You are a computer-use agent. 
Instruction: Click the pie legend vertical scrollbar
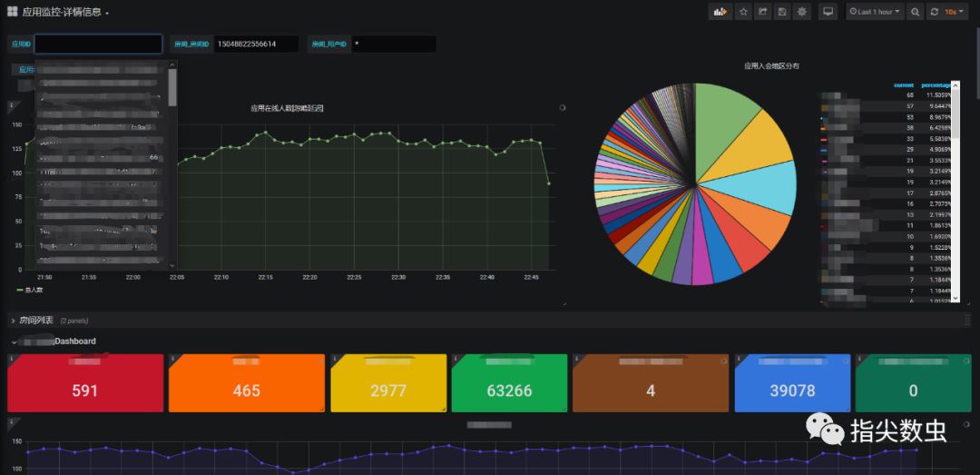coord(955,193)
